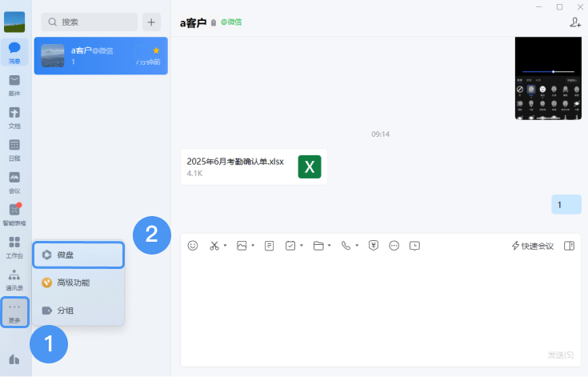
Task: Expand the call options dropdown arrow
Action: click(x=357, y=246)
